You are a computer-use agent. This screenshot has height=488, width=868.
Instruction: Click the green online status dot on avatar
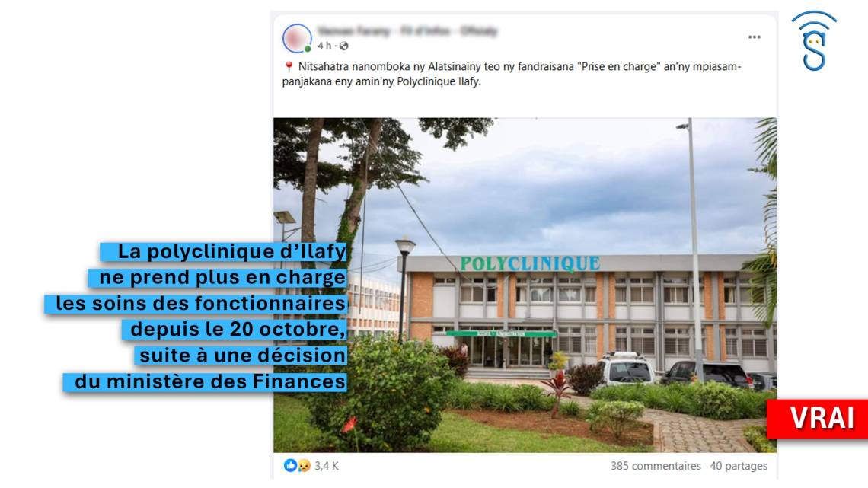tap(308, 49)
